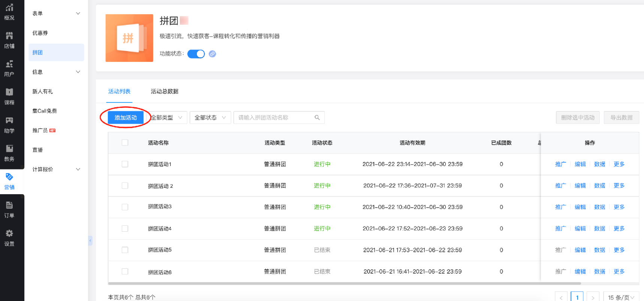Check the box for 拼团活动4
This screenshot has width=644, height=301.
click(125, 228)
